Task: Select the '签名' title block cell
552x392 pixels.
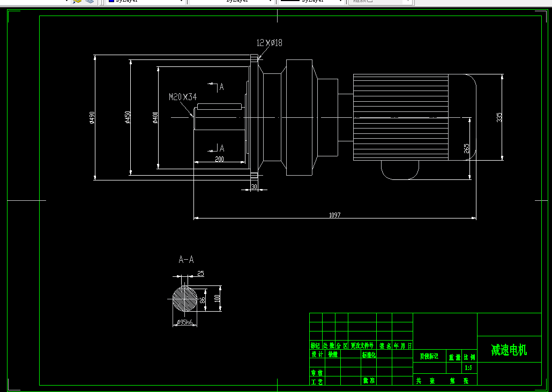Action: pos(384,345)
